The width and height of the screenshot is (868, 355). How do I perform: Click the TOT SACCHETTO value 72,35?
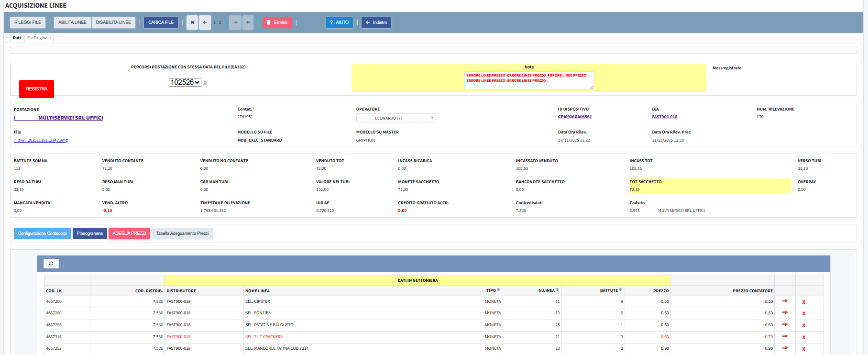(x=634, y=189)
